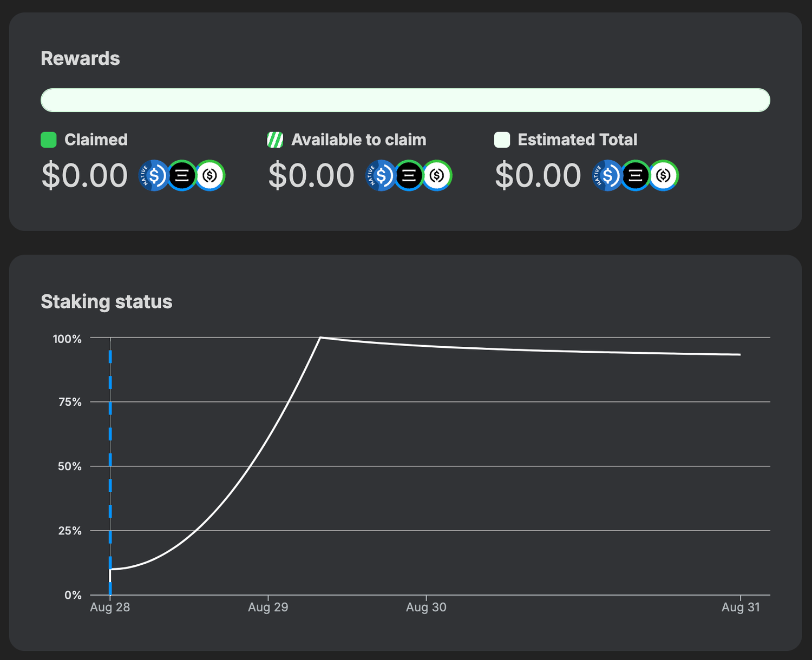Click the striped Available to claim swatch
812x660 pixels.
point(275,140)
